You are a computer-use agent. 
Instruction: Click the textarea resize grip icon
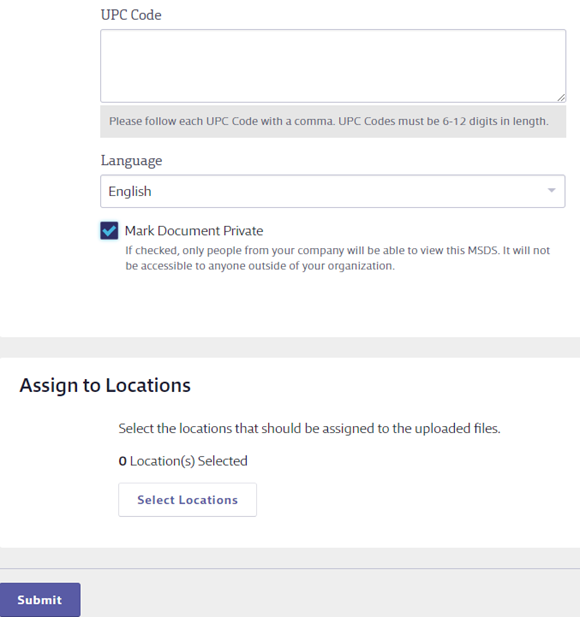pyautogui.click(x=561, y=98)
